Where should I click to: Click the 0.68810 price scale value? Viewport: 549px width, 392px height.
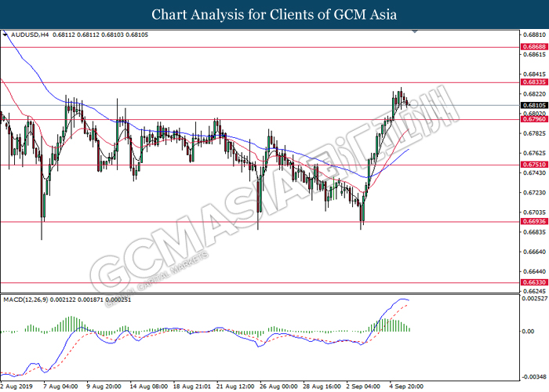tap(534, 34)
